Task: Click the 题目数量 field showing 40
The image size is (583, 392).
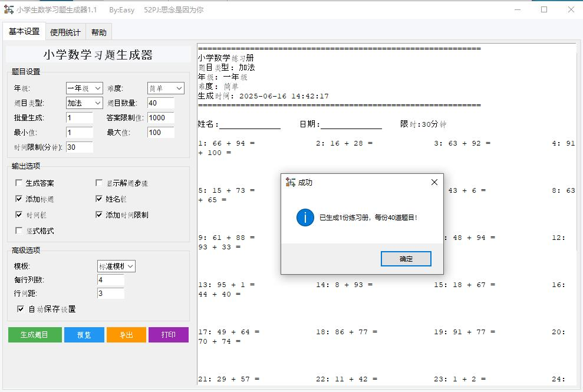Action: (160, 103)
